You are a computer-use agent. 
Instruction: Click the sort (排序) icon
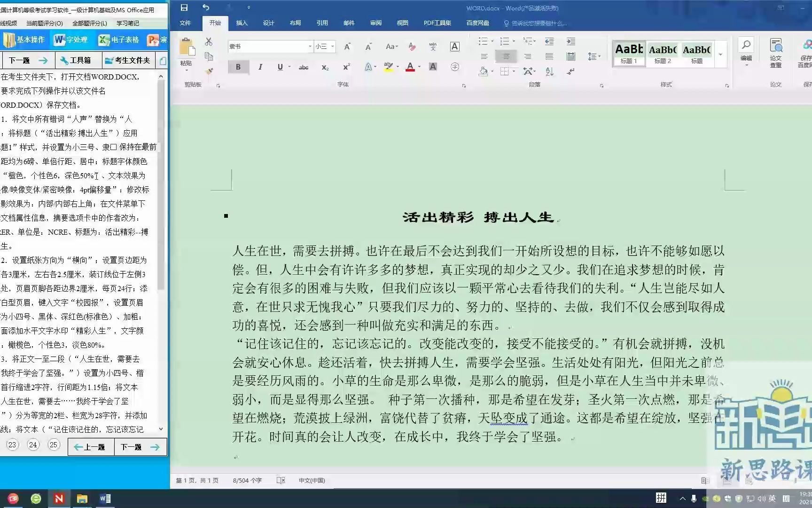point(549,71)
